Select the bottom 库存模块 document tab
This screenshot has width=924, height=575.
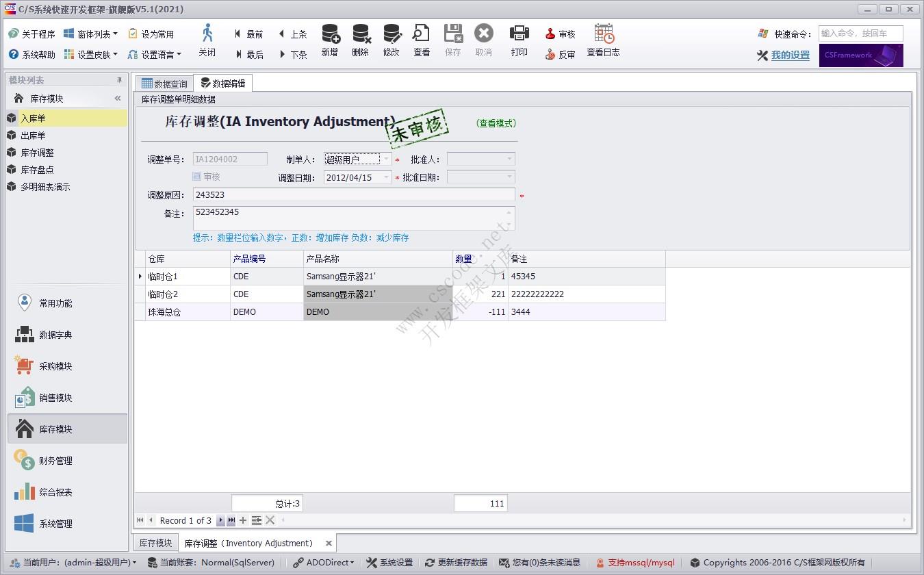click(x=155, y=543)
